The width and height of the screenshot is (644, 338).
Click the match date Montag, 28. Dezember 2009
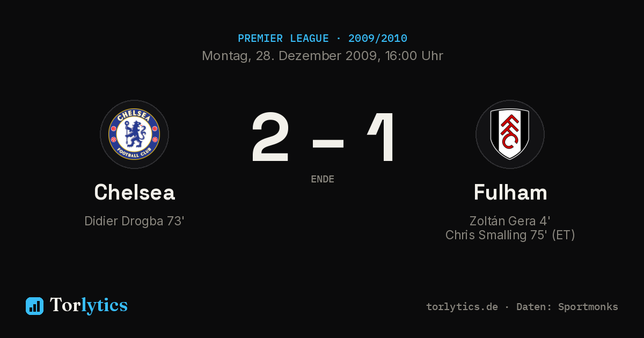pos(289,56)
